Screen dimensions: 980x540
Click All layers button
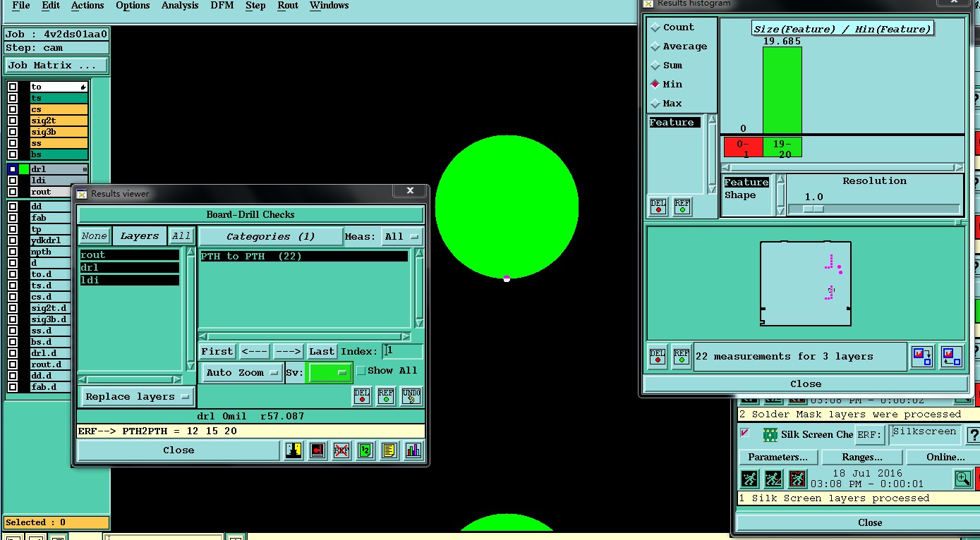(x=181, y=236)
